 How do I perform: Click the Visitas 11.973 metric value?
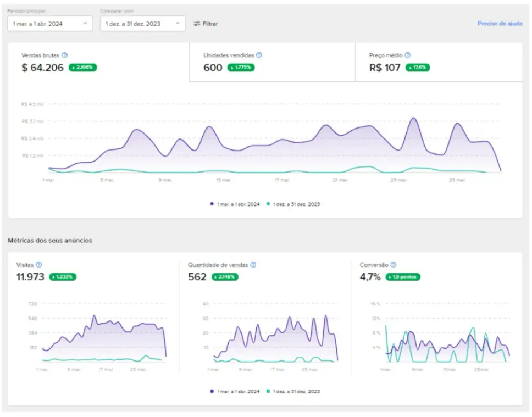pyautogui.click(x=30, y=277)
